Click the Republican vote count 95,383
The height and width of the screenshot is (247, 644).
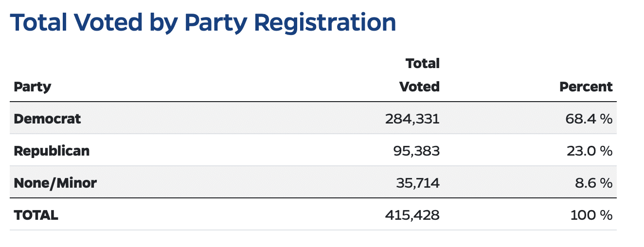(x=416, y=151)
